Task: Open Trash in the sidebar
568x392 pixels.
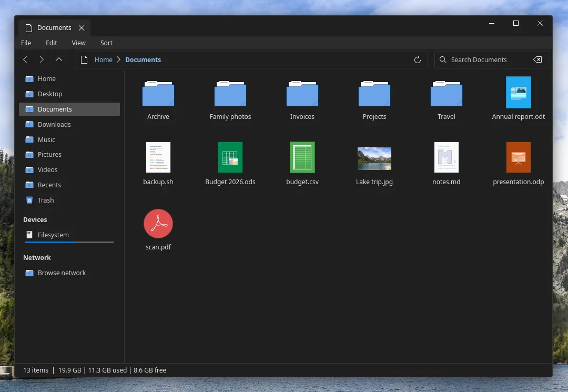Action: coord(69,200)
